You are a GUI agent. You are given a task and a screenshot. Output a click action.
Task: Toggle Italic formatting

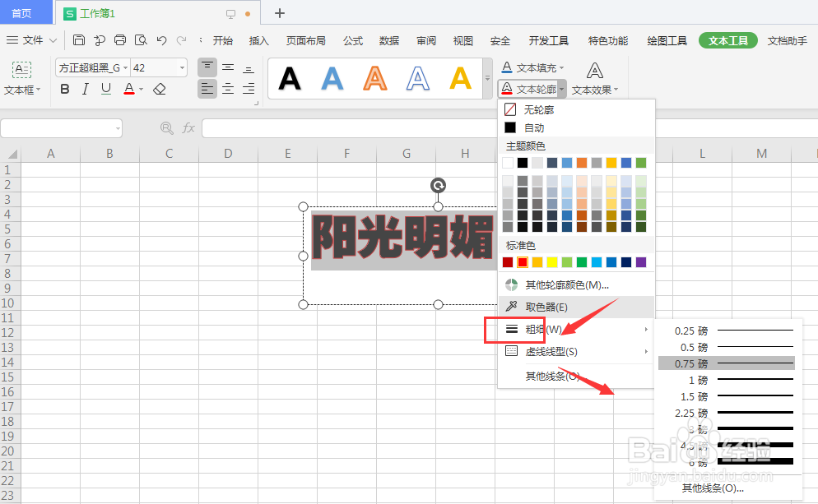click(x=85, y=89)
